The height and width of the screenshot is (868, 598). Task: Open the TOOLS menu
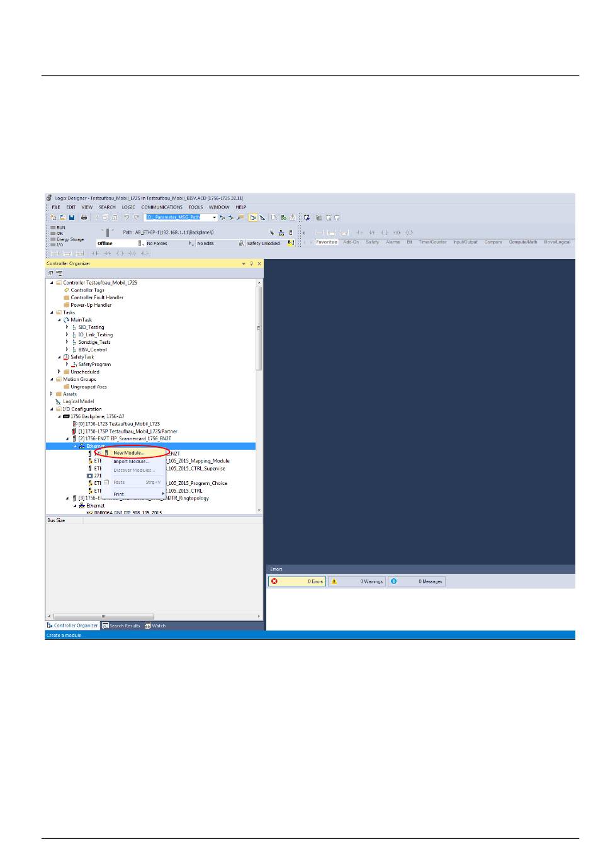point(196,207)
